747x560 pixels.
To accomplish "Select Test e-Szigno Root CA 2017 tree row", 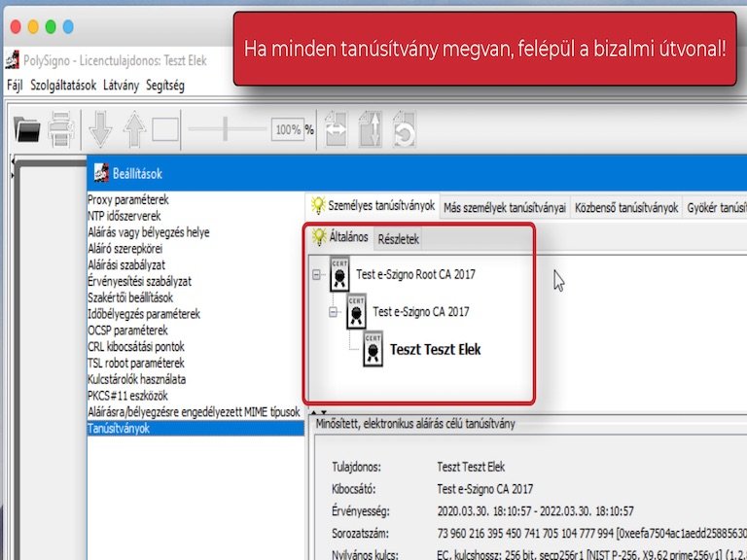I will (415, 274).
